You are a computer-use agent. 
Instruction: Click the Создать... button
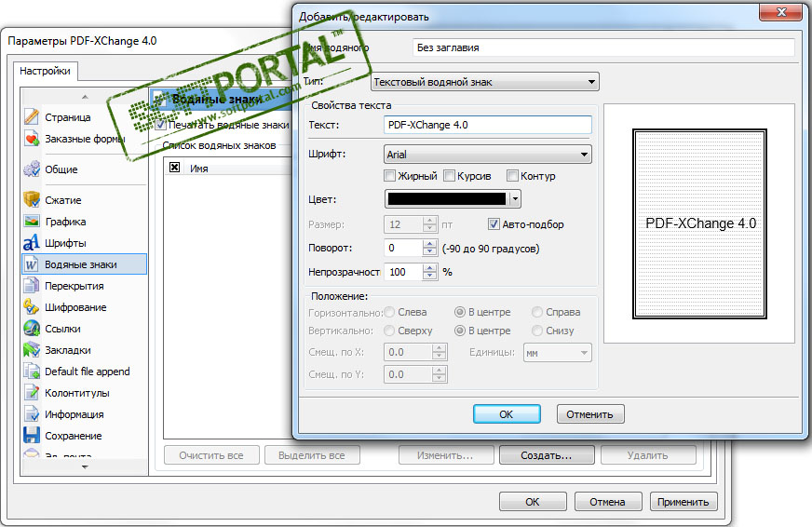pos(547,455)
